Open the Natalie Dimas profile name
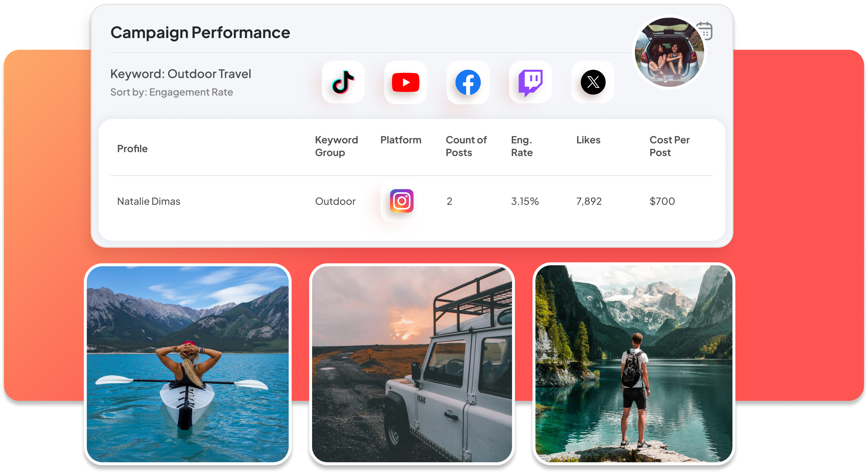 (148, 201)
